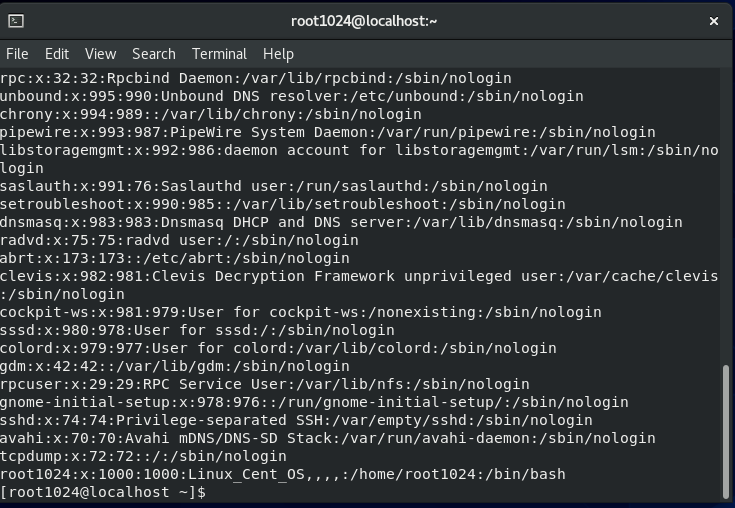
Task: Open the Help menu
Action: 278,54
